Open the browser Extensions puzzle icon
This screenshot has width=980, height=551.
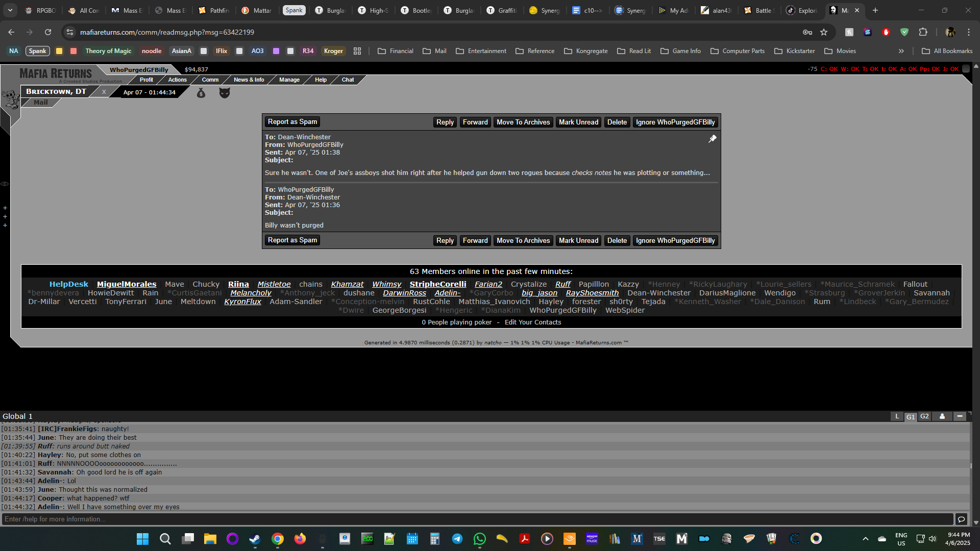point(923,32)
